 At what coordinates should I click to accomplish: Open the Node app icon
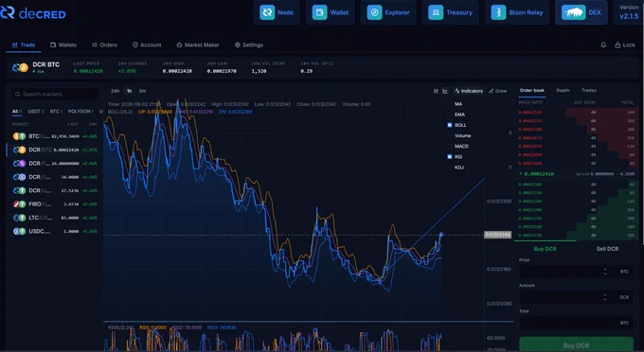tap(267, 12)
